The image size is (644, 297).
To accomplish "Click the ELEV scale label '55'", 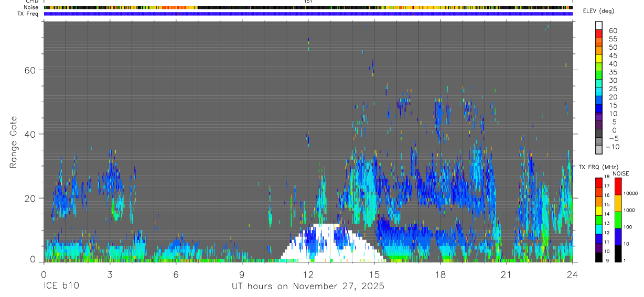I will [613, 39].
